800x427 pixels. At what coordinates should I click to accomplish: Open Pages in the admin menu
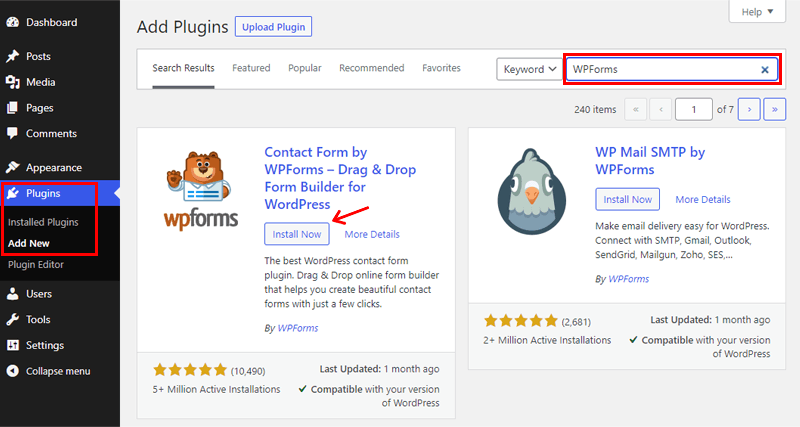click(39, 108)
